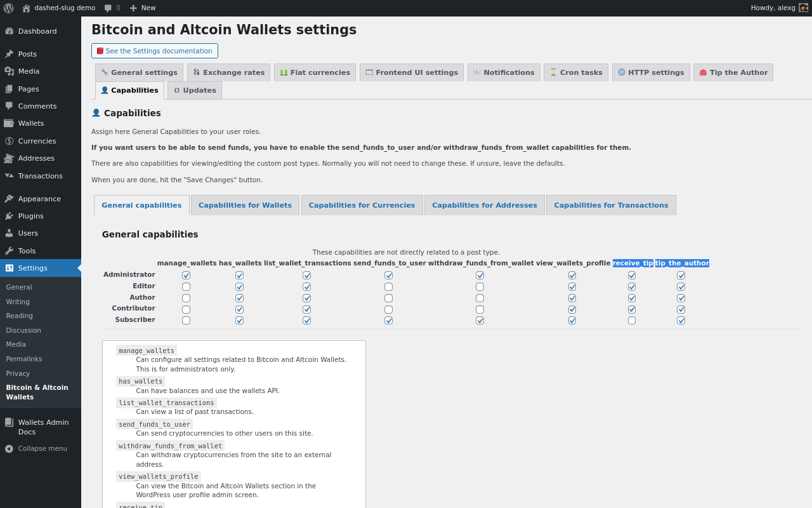
Task: Click the Addresses sidebar icon
Action: (9, 158)
